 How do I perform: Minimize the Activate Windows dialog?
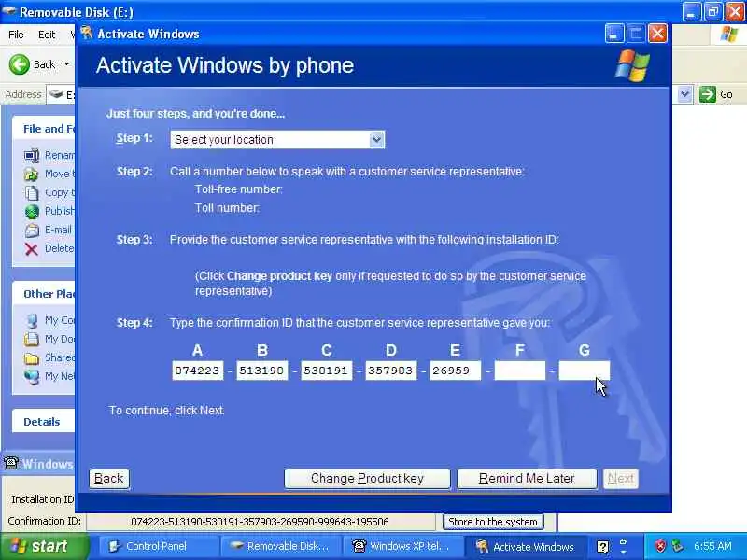point(614,34)
